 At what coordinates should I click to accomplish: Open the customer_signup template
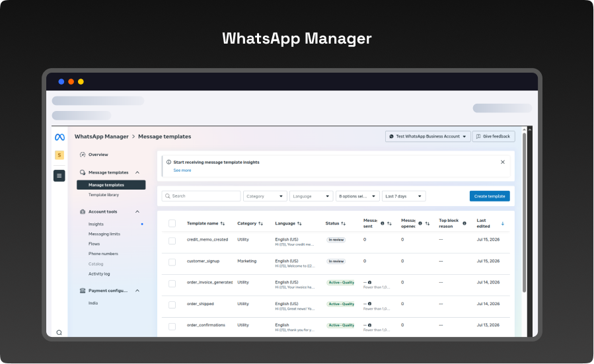pyautogui.click(x=203, y=261)
